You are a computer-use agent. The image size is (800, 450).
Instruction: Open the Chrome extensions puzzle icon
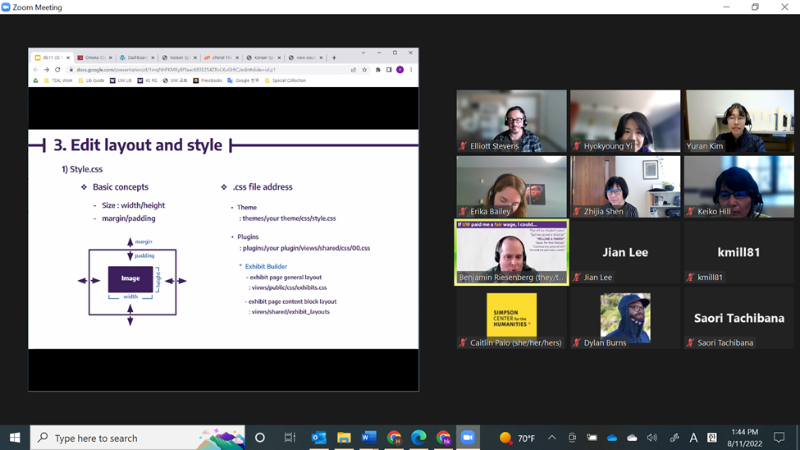[378, 69]
